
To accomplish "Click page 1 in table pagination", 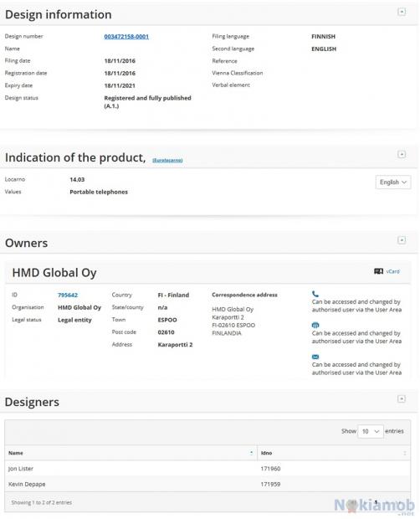I will click(376, 502).
